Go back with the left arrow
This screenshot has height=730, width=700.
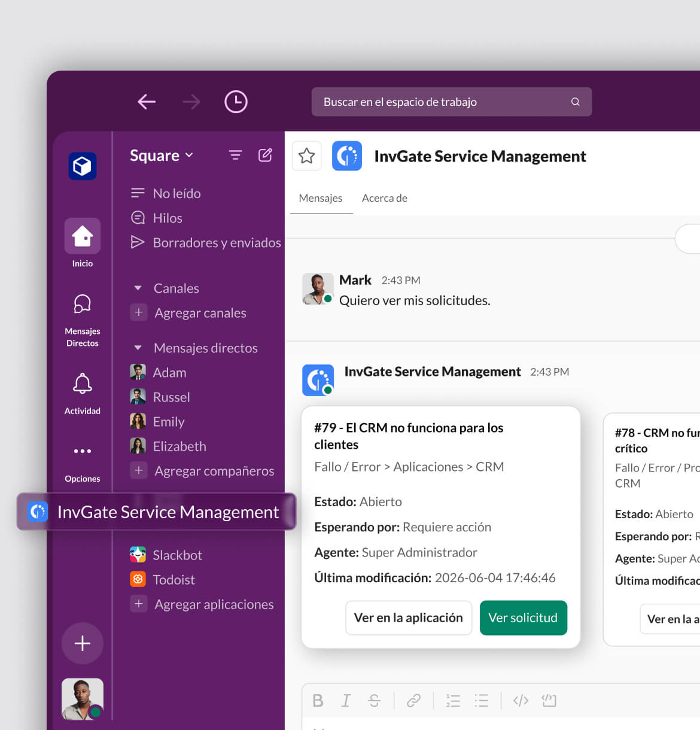point(147,102)
